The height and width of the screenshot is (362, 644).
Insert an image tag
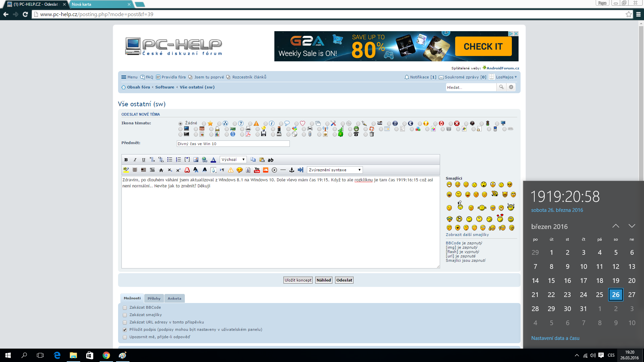[196, 160]
